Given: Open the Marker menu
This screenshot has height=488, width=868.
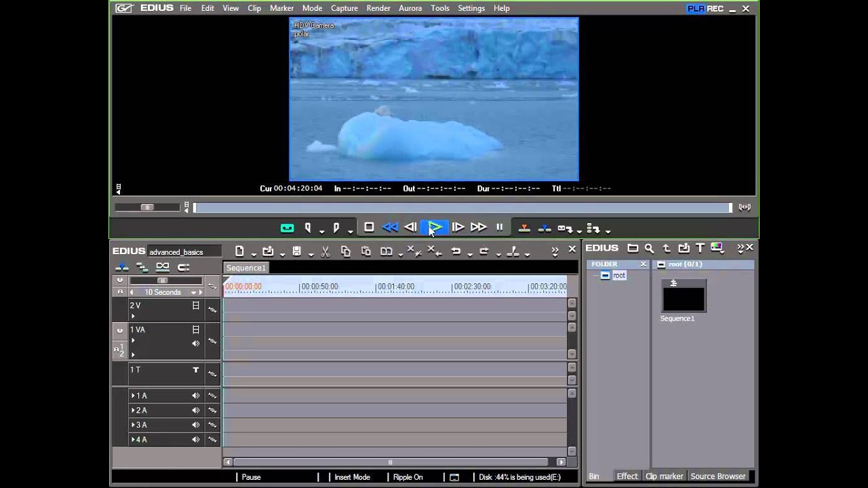Looking at the screenshot, I should pyautogui.click(x=281, y=8).
